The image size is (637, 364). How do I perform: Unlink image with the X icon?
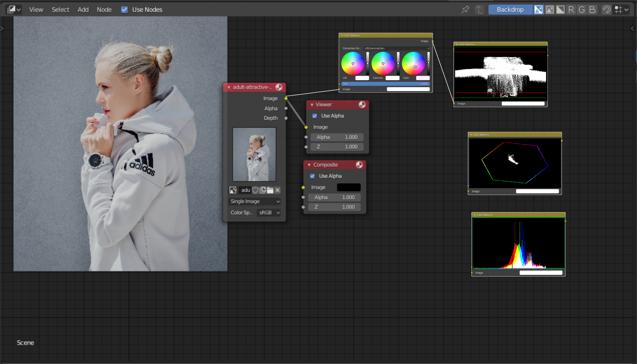click(x=277, y=190)
